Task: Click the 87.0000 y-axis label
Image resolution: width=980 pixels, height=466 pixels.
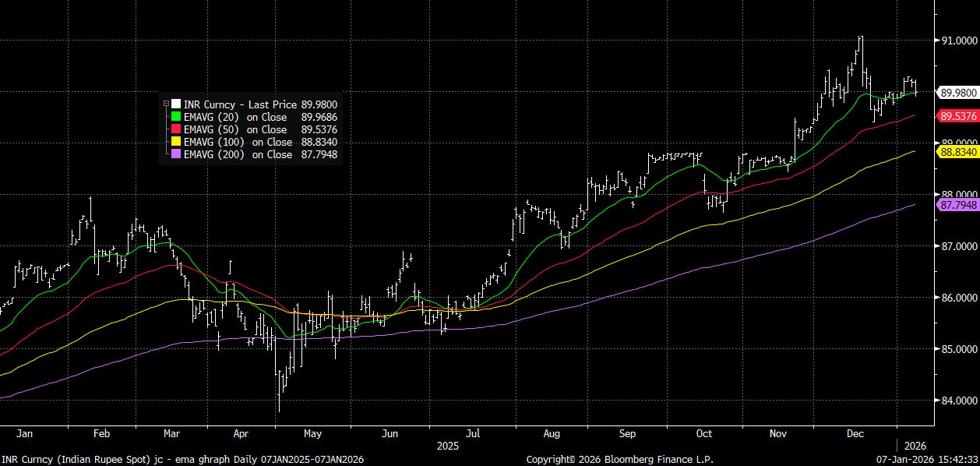Action: click(x=959, y=246)
